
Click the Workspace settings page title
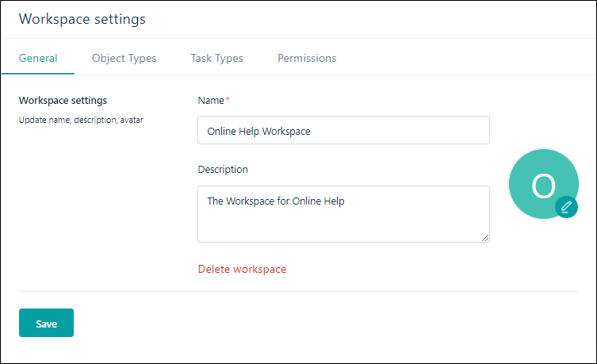click(82, 19)
